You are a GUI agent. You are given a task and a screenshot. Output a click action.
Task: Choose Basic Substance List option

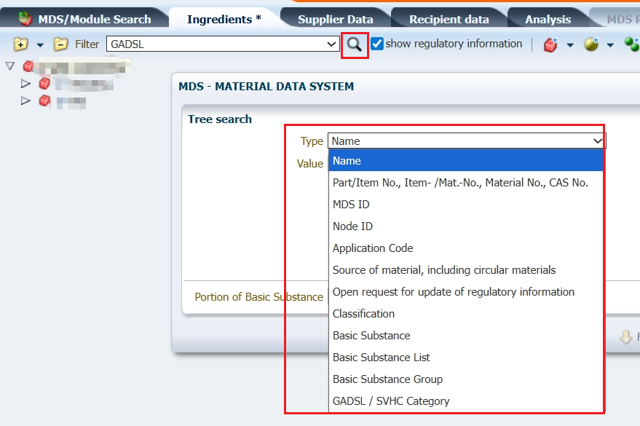(x=466, y=357)
